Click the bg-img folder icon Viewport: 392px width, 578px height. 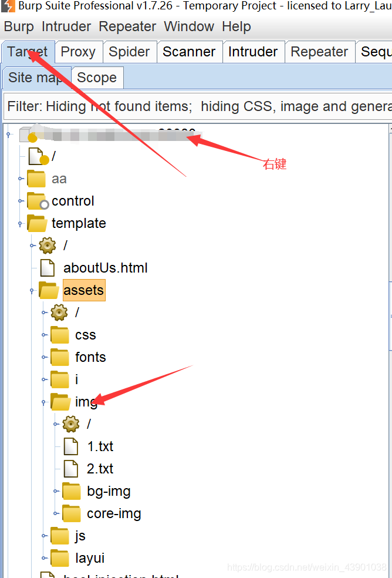click(72, 491)
